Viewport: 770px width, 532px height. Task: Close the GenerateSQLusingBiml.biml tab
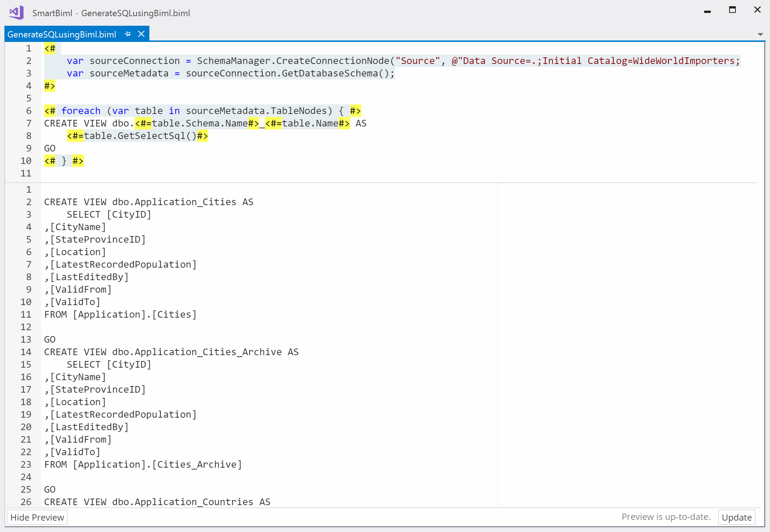pos(141,34)
